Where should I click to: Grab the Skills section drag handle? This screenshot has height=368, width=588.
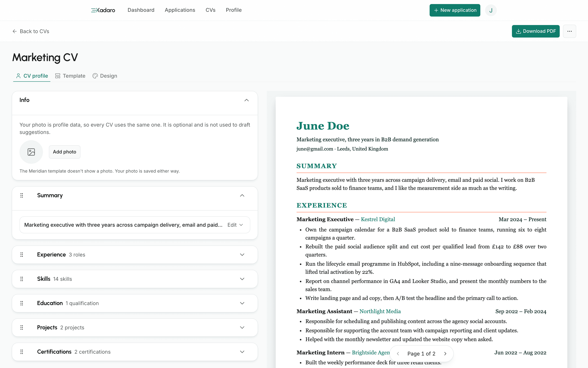[x=22, y=279]
